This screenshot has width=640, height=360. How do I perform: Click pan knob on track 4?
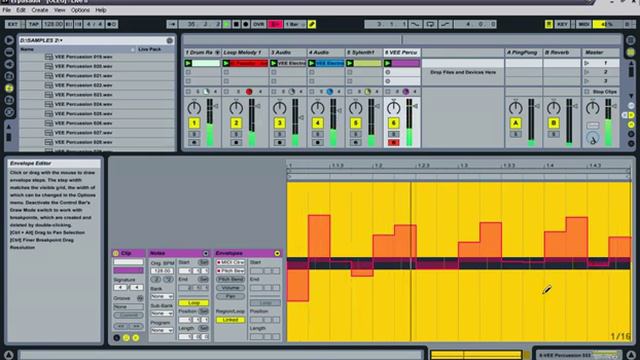coord(318,108)
